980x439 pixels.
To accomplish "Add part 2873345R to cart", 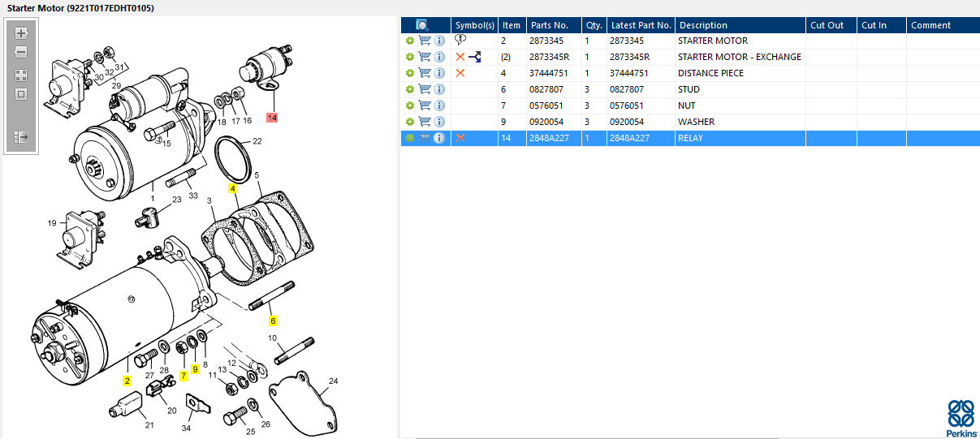I will (x=425, y=57).
